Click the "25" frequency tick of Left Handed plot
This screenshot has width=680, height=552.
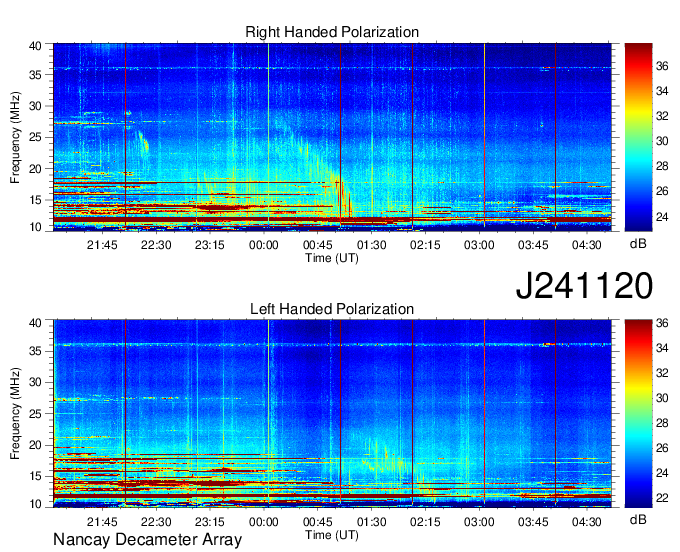[35, 414]
